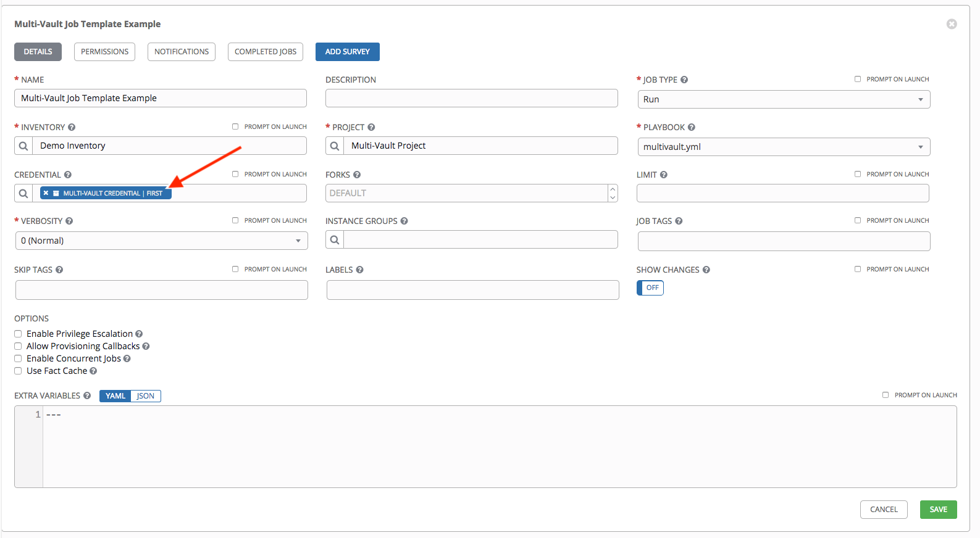Focus the Description input field
980x538 pixels.
tap(472, 98)
